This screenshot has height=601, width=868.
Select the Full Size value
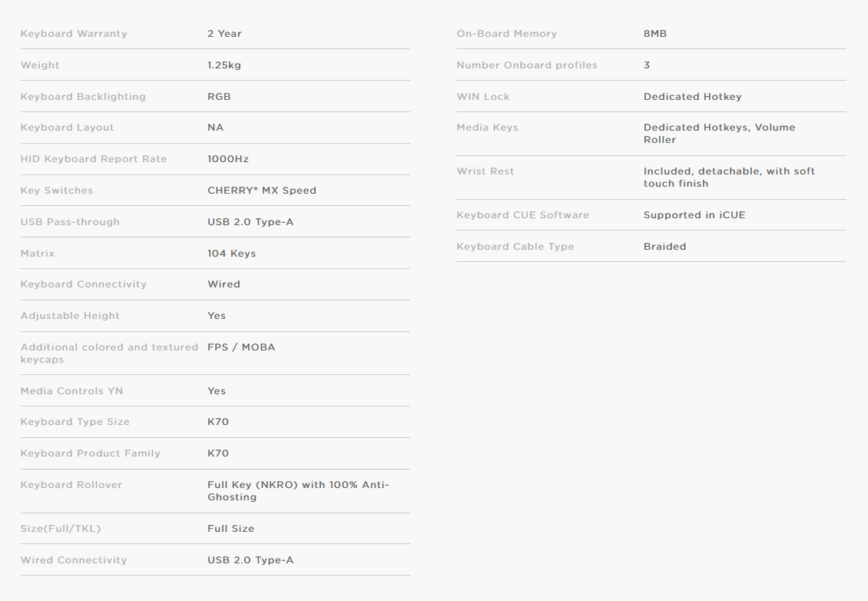[x=230, y=529]
